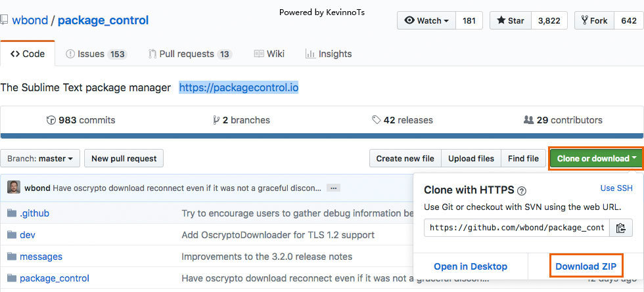
Task: Fork the repository
Action: pyautogui.click(x=594, y=20)
